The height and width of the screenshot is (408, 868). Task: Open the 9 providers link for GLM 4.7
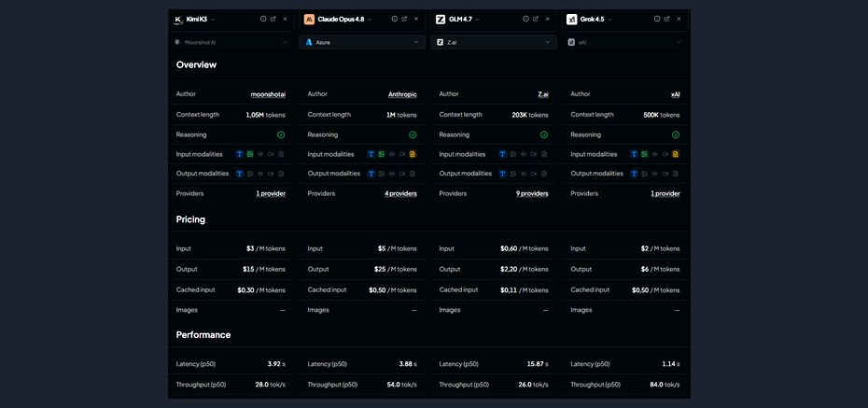point(532,194)
